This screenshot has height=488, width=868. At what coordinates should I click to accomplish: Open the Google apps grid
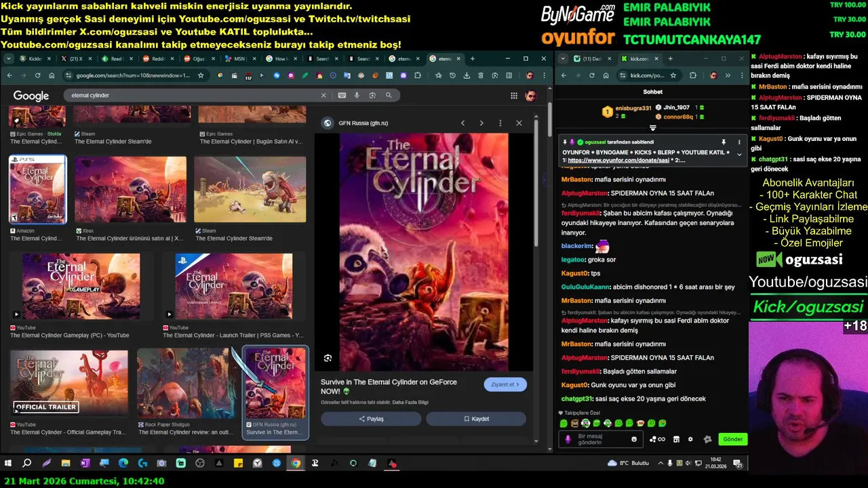(x=514, y=96)
